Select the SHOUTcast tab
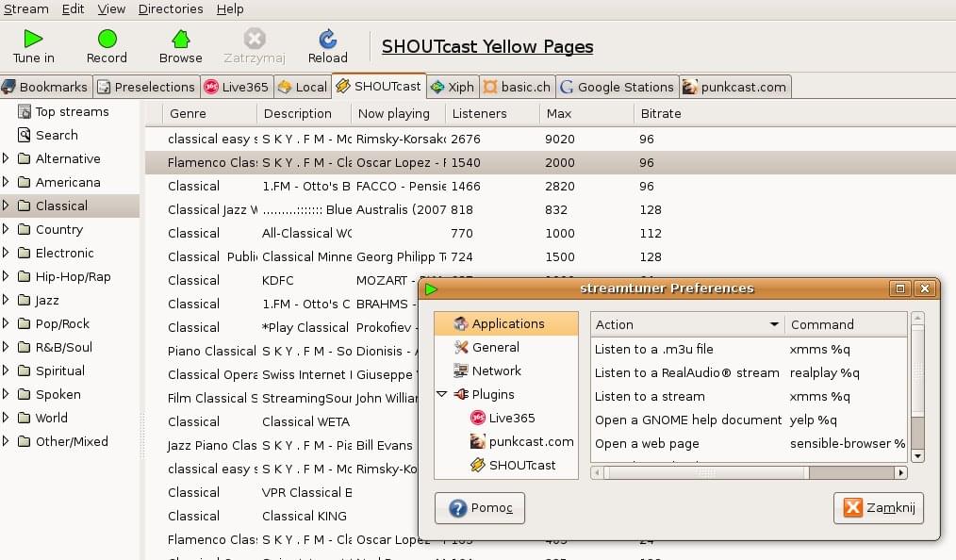 [379, 86]
